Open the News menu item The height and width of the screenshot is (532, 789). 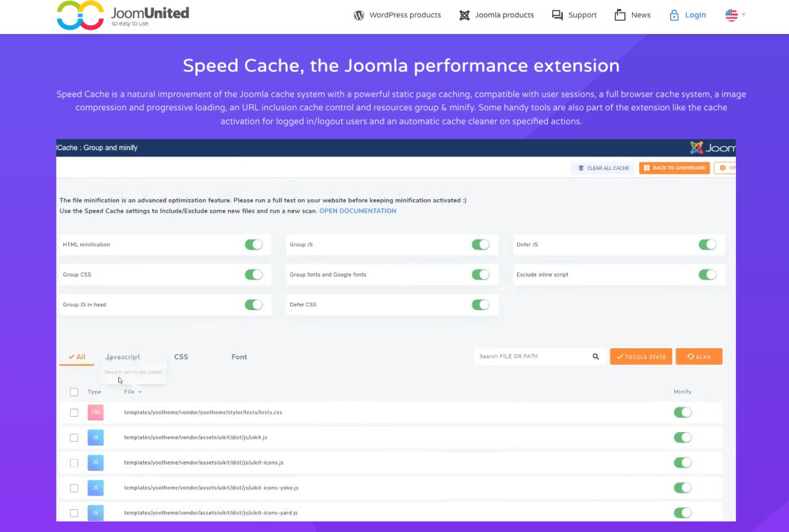(632, 15)
